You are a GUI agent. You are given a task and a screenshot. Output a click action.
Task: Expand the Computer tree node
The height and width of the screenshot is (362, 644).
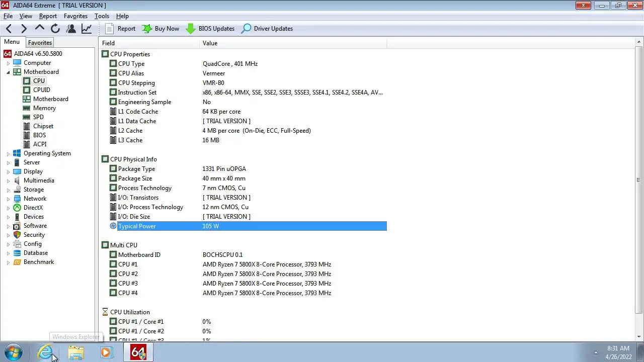click(x=8, y=63)
